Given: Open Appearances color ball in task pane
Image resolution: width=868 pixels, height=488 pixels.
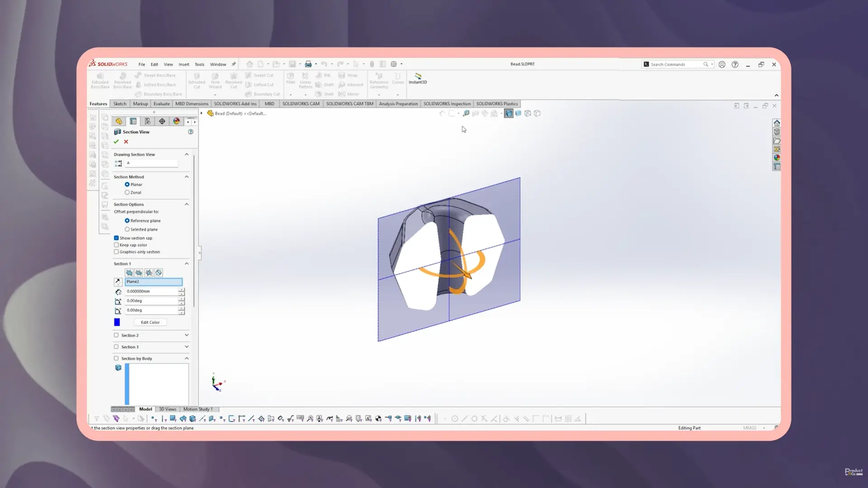Looking at the screenshot, I should (777, 158).
